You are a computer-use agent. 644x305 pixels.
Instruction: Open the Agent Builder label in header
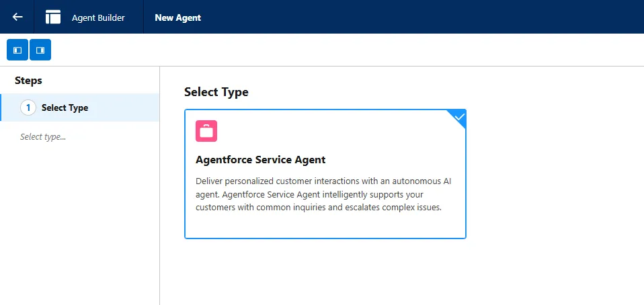(x=98, y=17)
